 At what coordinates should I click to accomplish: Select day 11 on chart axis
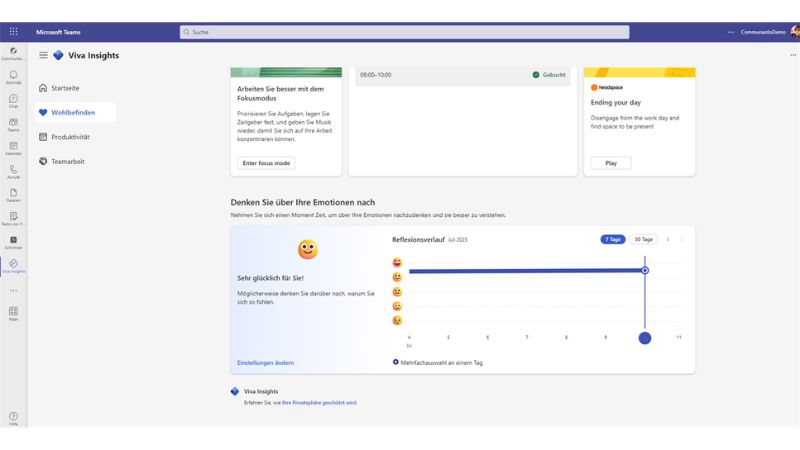point(679,337)
